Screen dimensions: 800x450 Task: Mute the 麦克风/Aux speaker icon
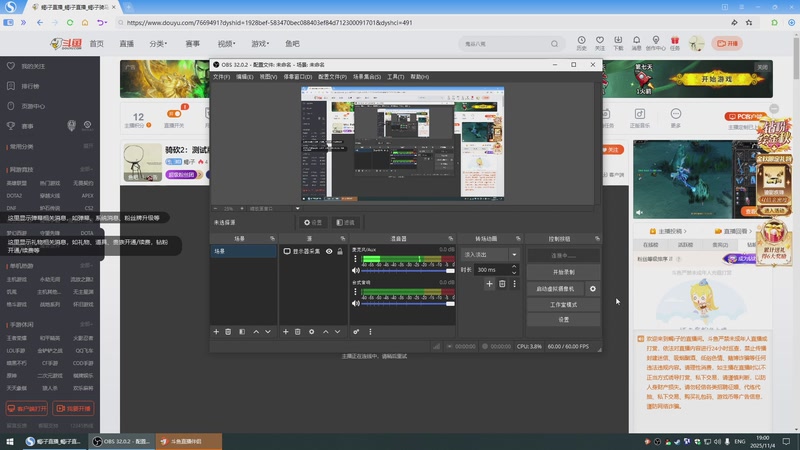(x=356, y=270)
